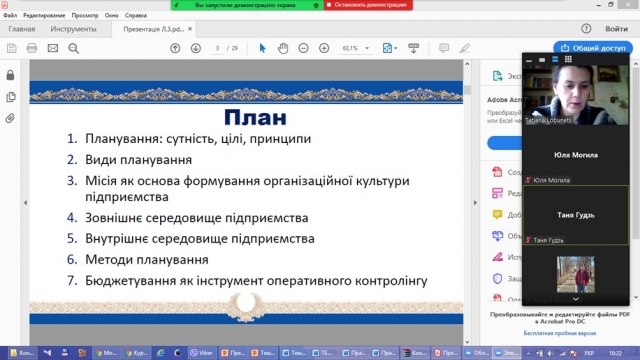Zoom in with the plus circle icon
The height and width of the screenshot is (360, 640).
(x=324, y=48)
